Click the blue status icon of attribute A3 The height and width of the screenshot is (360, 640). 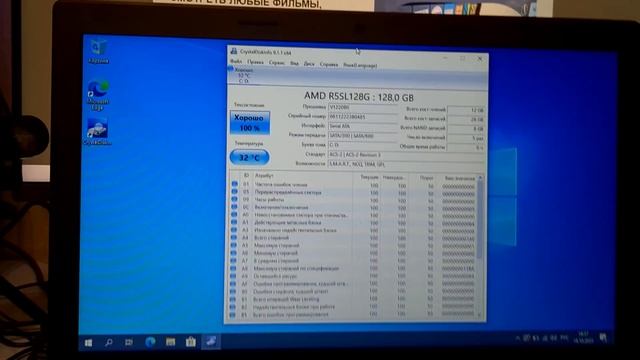pyautogui.click(x=234, y=230)
